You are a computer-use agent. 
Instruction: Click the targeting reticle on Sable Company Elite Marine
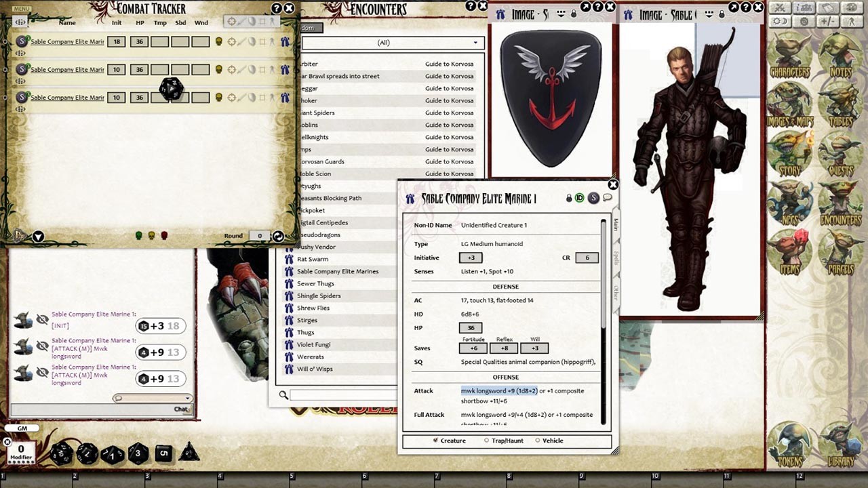pyautogui.click(x=231, y=41)
